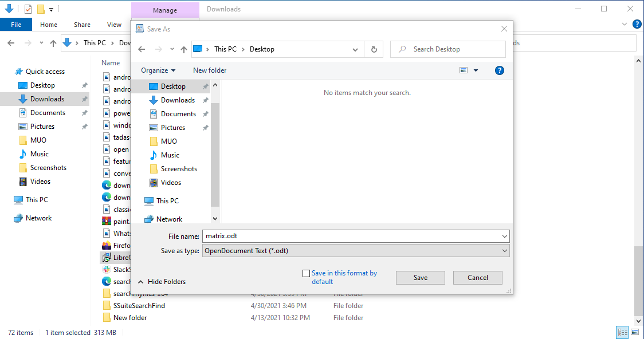The height and width of the screenshot is (339, 644).
Task: Open View tab in Explorer window
Action: point(114,25)
